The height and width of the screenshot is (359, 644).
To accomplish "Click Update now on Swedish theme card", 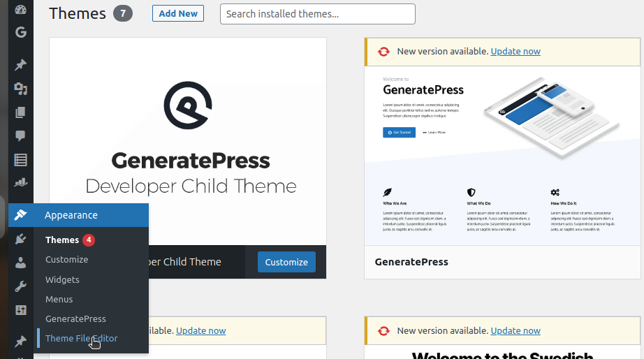I will point(515,330).
